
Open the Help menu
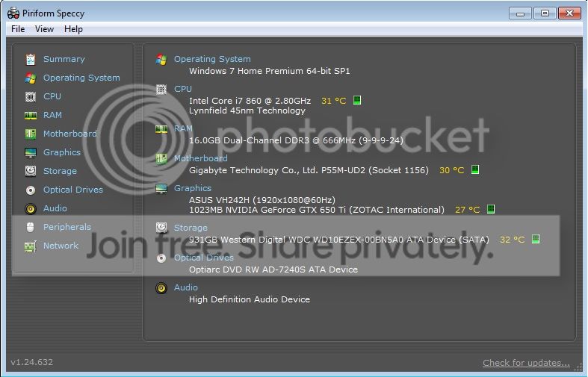click(73, 29)
